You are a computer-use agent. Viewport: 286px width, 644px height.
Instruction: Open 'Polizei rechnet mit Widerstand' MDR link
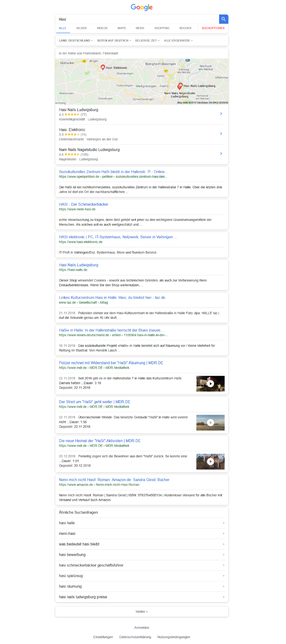(111, 363)
